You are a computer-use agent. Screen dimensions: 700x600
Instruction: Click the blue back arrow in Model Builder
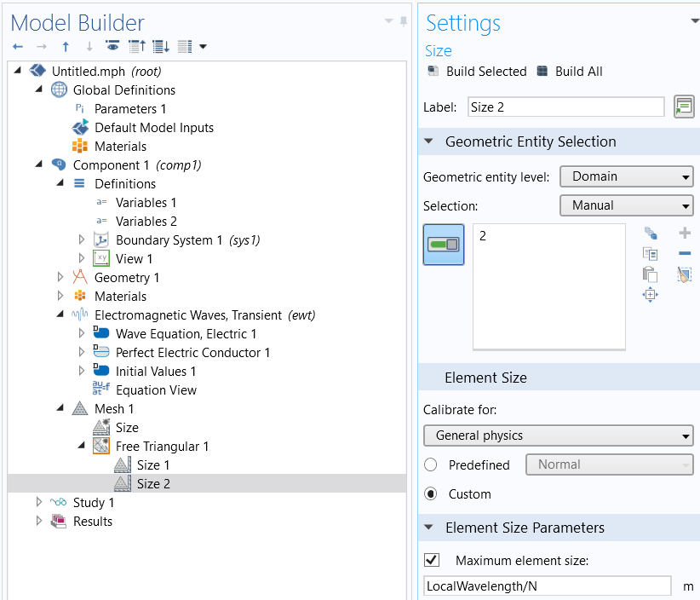17,46
